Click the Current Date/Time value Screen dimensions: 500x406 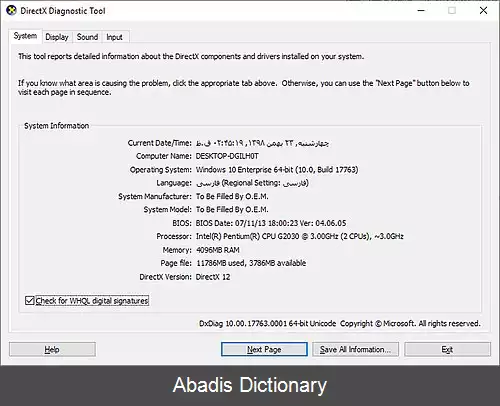click(262, 143)
